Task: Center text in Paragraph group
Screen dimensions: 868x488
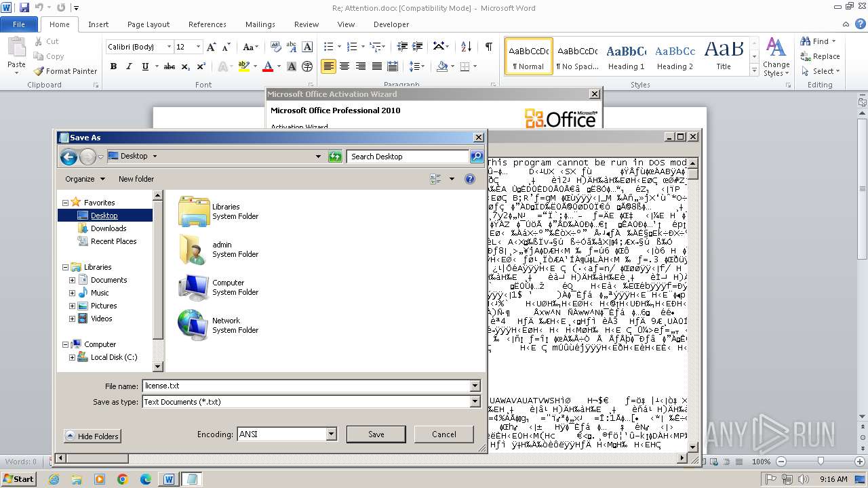Action: tap(345, 66)
